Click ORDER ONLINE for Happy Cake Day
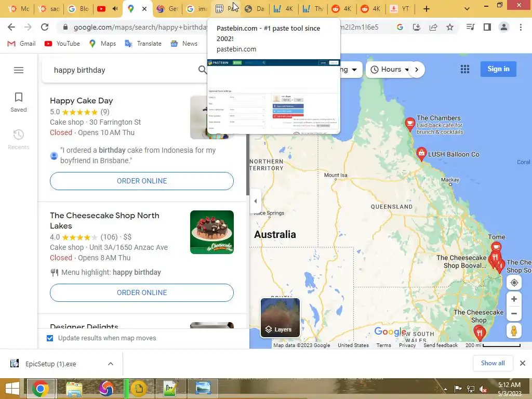This screenshot has width=532, height=399. 142,181
